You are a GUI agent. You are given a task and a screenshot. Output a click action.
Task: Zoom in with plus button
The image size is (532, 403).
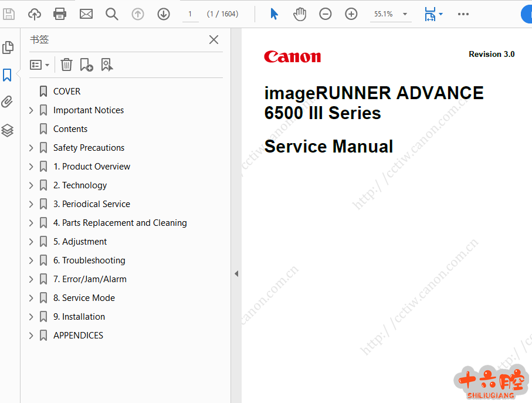tap(351, 14)
